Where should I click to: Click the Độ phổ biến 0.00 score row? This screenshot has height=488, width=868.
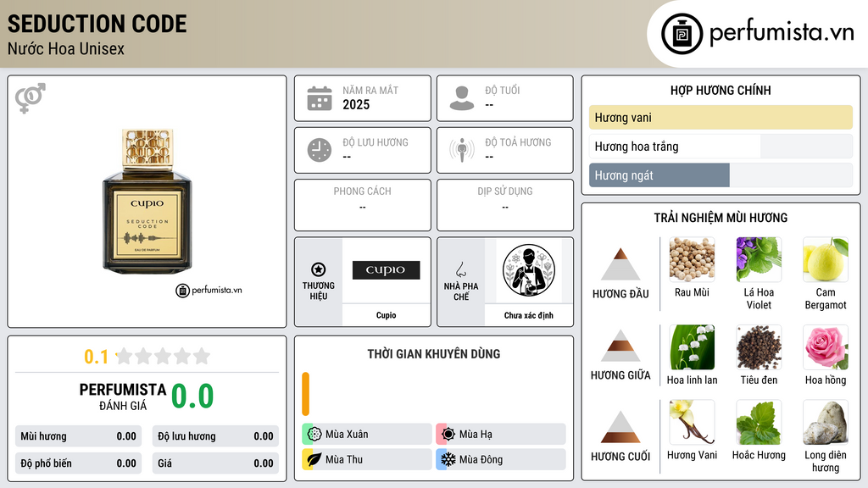(78, 463)
